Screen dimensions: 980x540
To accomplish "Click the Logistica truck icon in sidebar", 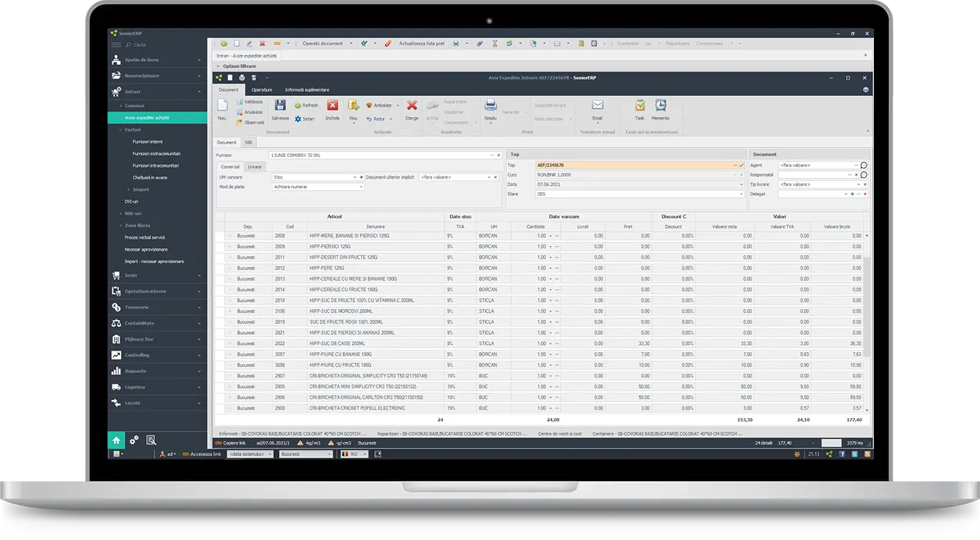I will pyautogui.click(x=116, y=387).
